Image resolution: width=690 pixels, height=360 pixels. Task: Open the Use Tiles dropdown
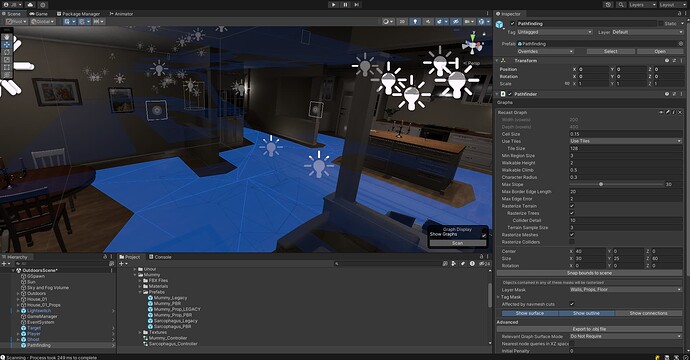point(626,141)
